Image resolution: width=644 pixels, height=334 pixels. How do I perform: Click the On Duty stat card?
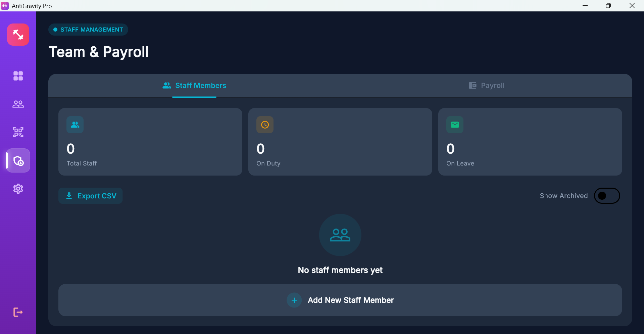tap(340, 142)
